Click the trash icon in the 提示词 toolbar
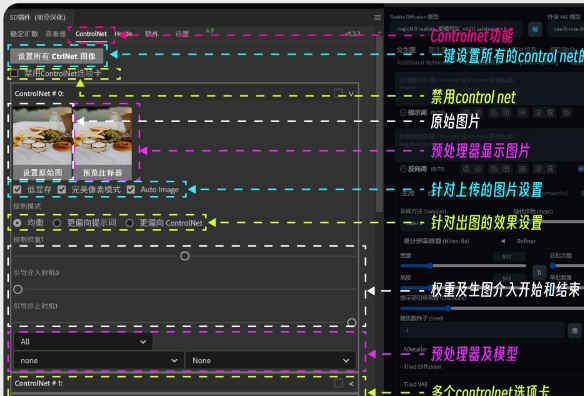The width and height of the screenshot is (584, 396). coord(550,113)
